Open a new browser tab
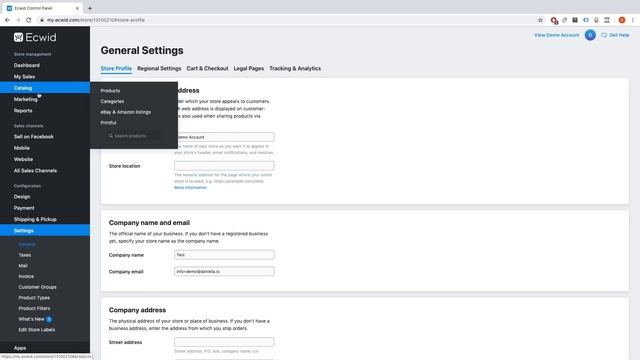 90,8
